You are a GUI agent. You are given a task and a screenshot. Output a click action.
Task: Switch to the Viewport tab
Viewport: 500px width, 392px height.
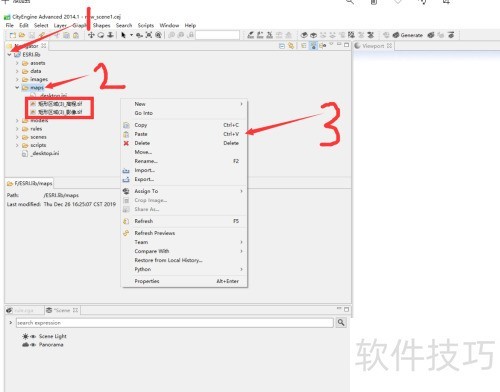point(373,46)
